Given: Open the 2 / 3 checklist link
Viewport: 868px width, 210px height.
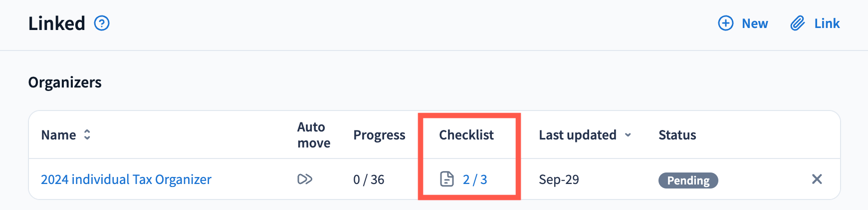Looking at the screenshot, I should tap(475, 179).
